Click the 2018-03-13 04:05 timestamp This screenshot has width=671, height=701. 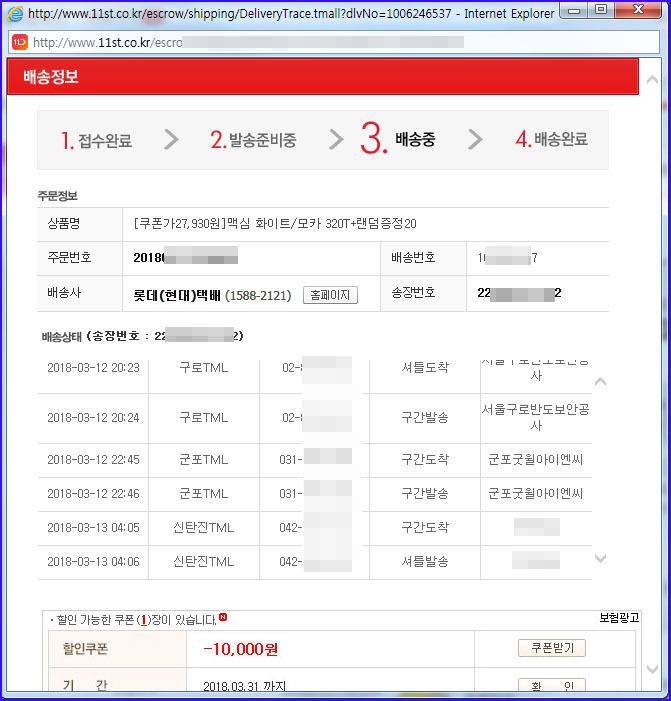pyautogui.click(x=93, y=528)
